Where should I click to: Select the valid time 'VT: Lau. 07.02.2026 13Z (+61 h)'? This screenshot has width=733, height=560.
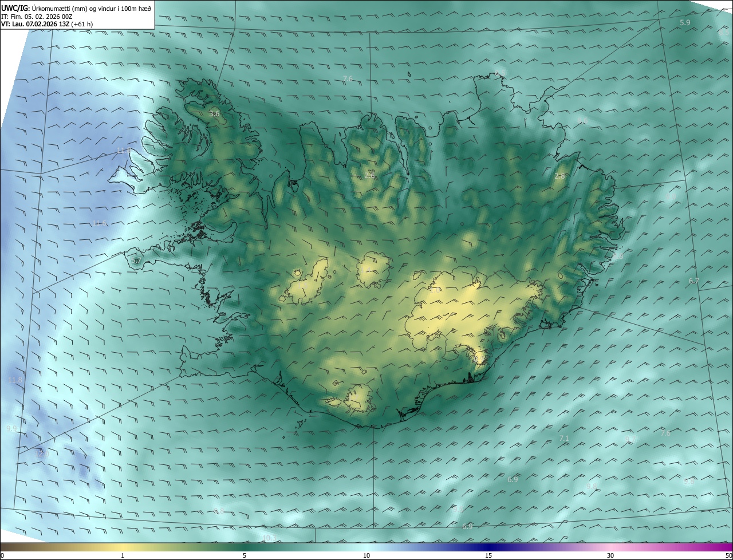(47, 24)
